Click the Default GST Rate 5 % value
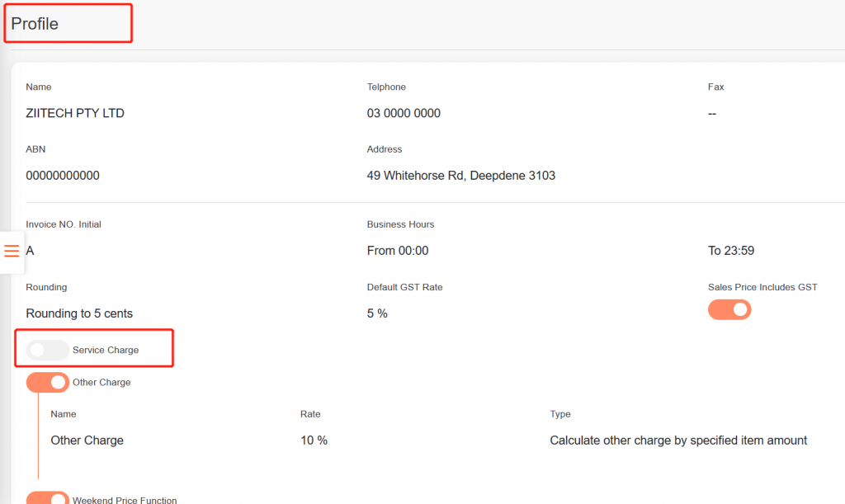 tap(377, 313)
